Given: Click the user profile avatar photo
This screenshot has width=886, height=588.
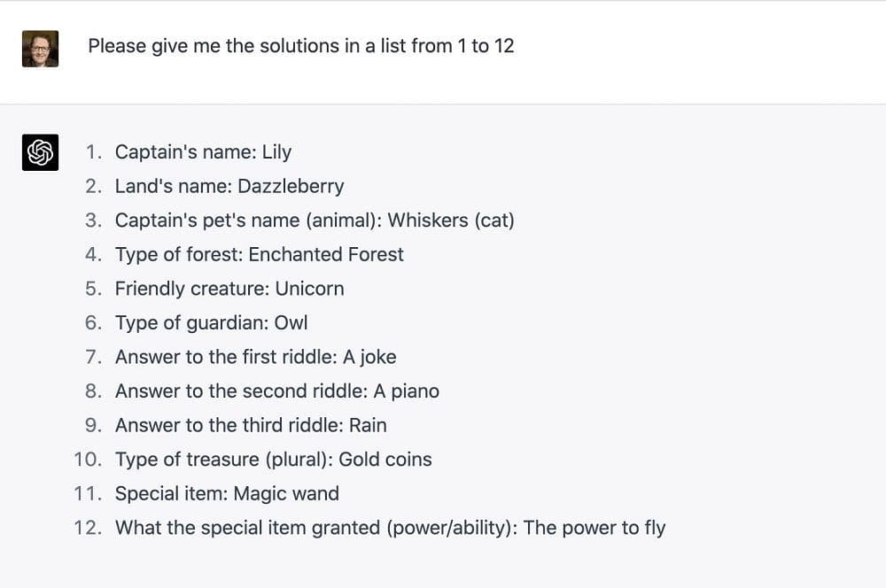Looking at the screenshot, I should (40, 49).
